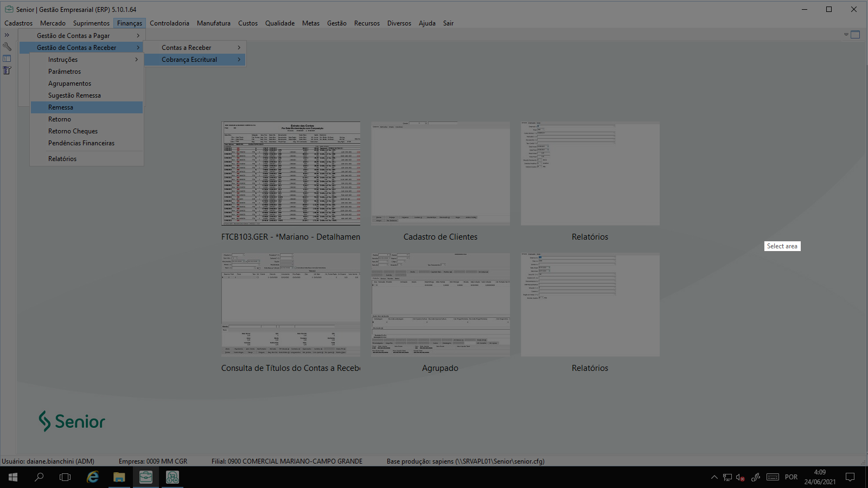This screenshot has height=488, width=868.
Task: Open the Recursos menu
Action: click(x=367, y=23)
